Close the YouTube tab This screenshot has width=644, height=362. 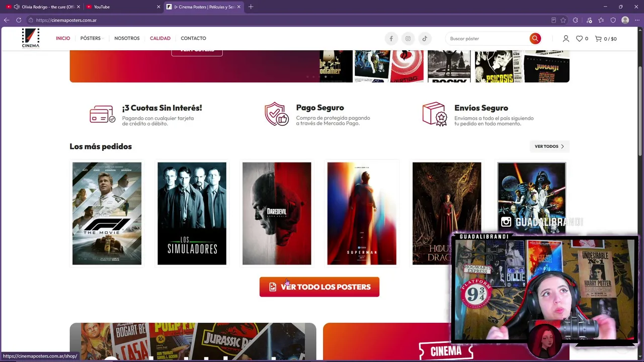pyautogui.click(x=158, y=7)
